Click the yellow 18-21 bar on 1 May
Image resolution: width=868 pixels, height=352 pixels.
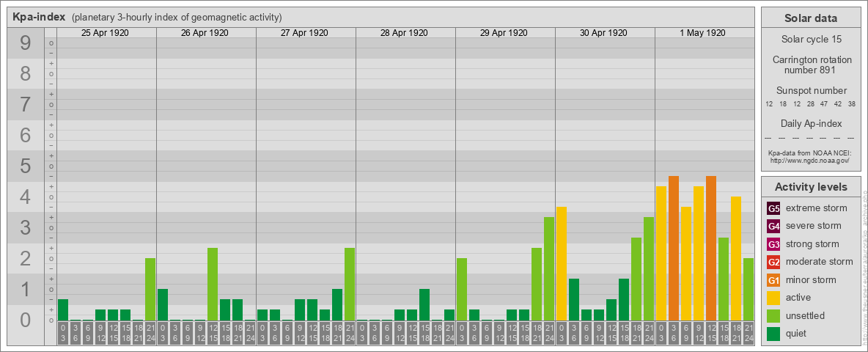pyautogui.click(x=736, y=258)
